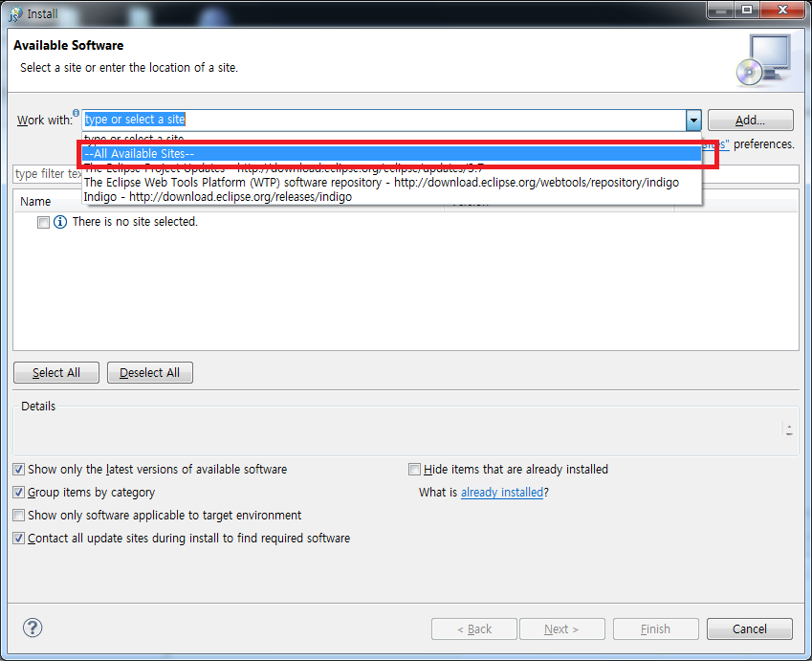Toggle Contact all update sites during install

coord(18,539)
